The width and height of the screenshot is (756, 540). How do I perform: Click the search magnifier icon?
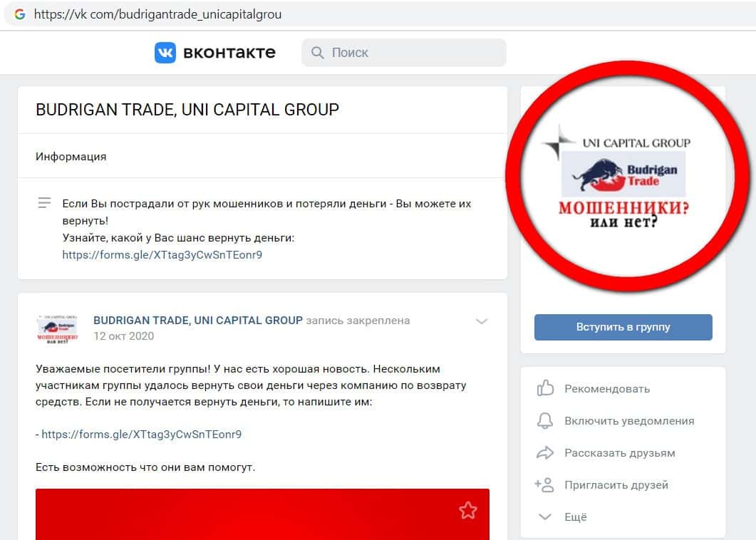pyautogui.click(x=317, y=53)
